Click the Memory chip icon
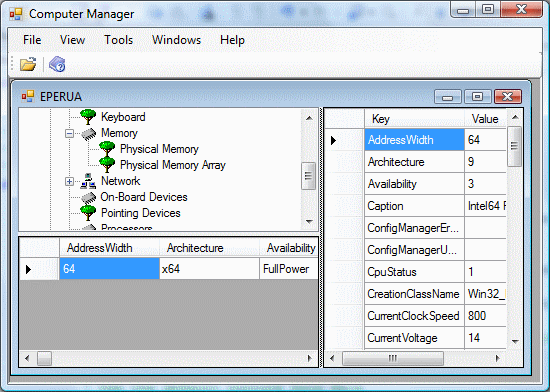 [x=89, y=134]
